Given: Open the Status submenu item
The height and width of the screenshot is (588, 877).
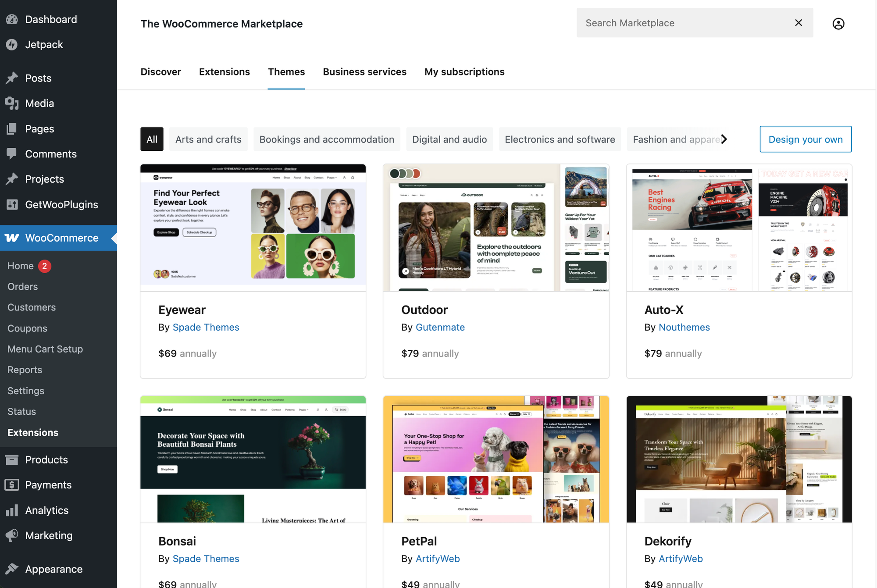Looking at the screenshot, I should (x=22, y=412).
